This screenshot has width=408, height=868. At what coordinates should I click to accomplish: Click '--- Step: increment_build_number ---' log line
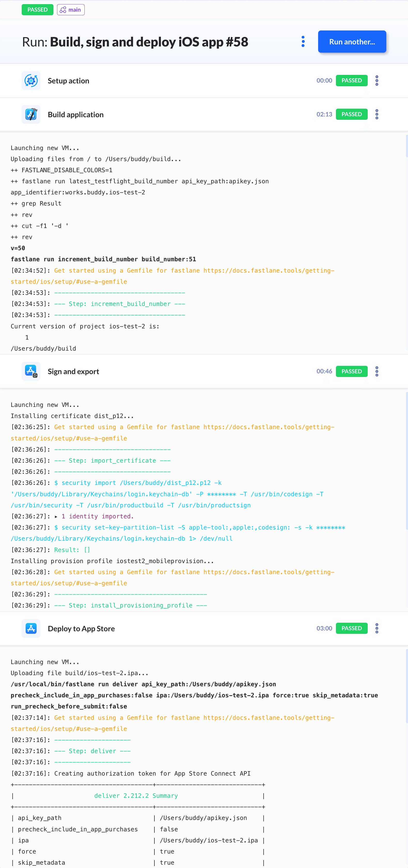[120, 304]
